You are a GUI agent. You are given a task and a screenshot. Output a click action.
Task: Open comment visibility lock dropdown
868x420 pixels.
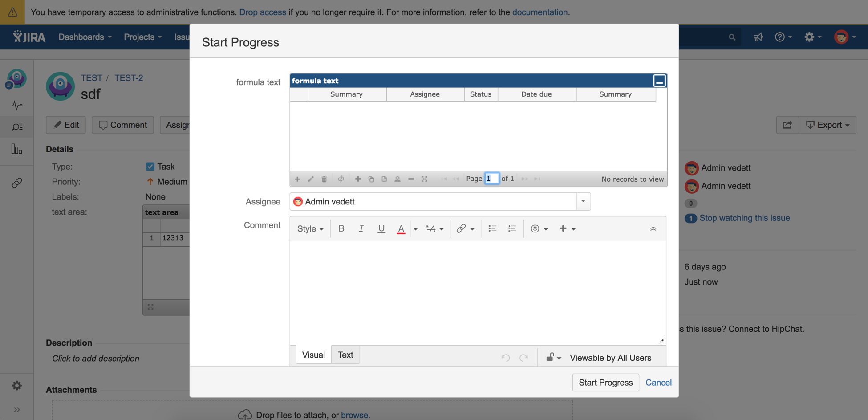click(x=553, y=357)
